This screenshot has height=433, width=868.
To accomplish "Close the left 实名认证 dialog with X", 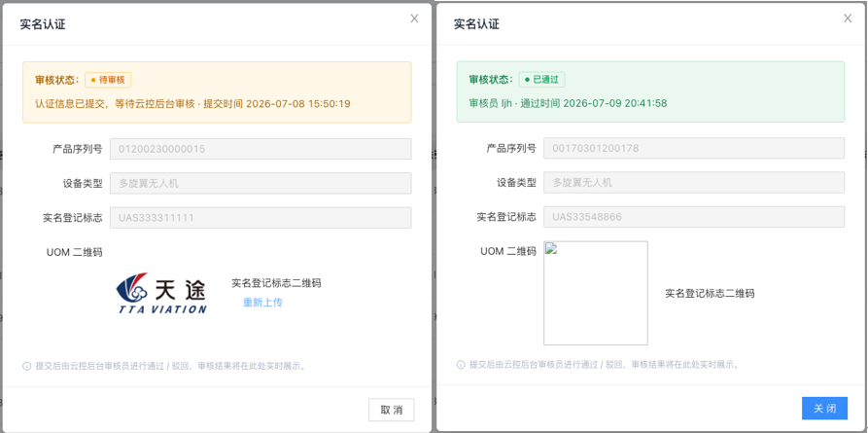I will pos(414,18).
